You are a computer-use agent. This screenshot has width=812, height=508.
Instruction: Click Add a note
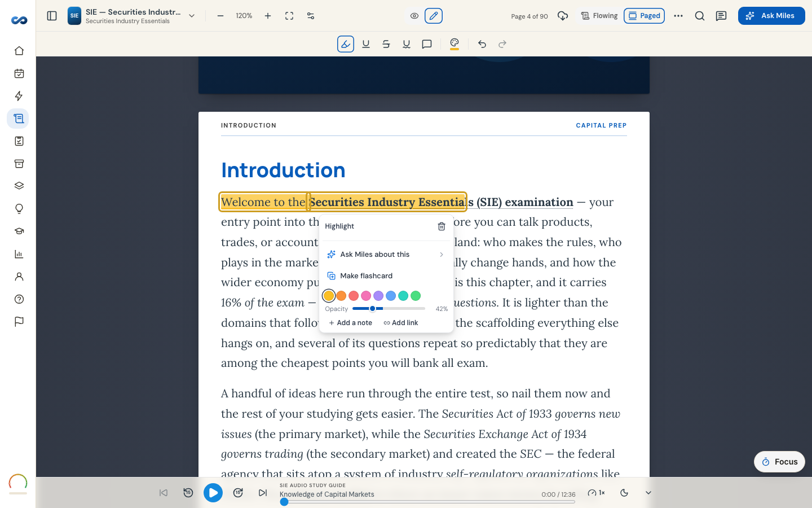(x=350, y=323)
